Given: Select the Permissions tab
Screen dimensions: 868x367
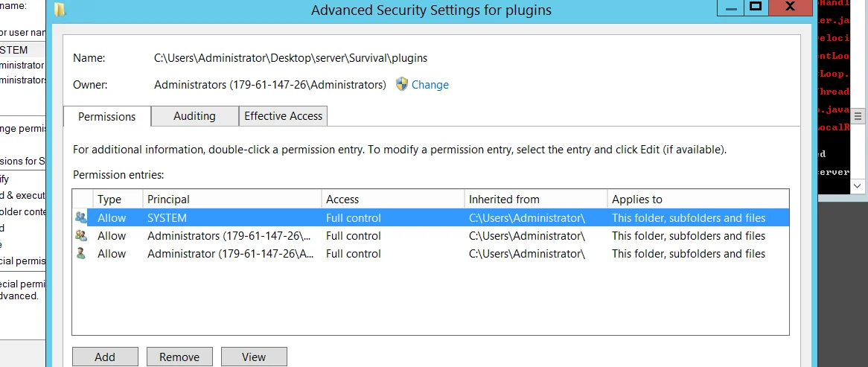Looking at the screenshot, I should (107, 117).
